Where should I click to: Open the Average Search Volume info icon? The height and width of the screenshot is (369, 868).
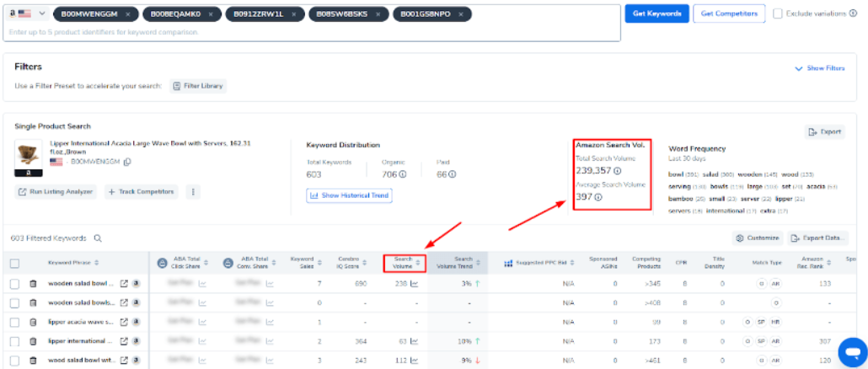click(x=598, y=197)
